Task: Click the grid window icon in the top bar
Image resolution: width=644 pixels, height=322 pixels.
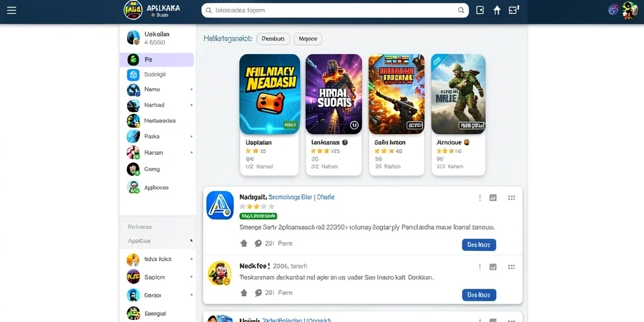Action: pyautogui.click(x=513, y=10)
